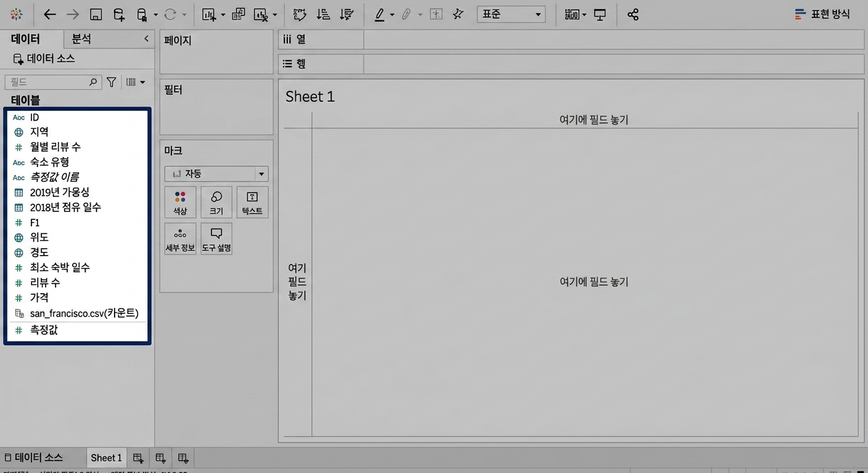Click the new worksheet icon at bottom
This screenshot has width=868, height=473.
[x=138, y=458]
